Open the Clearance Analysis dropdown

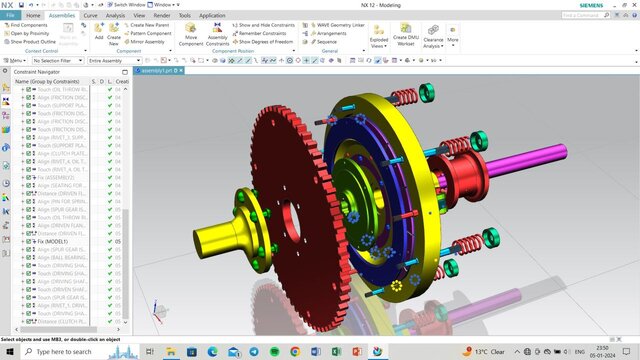coord(433,37)
